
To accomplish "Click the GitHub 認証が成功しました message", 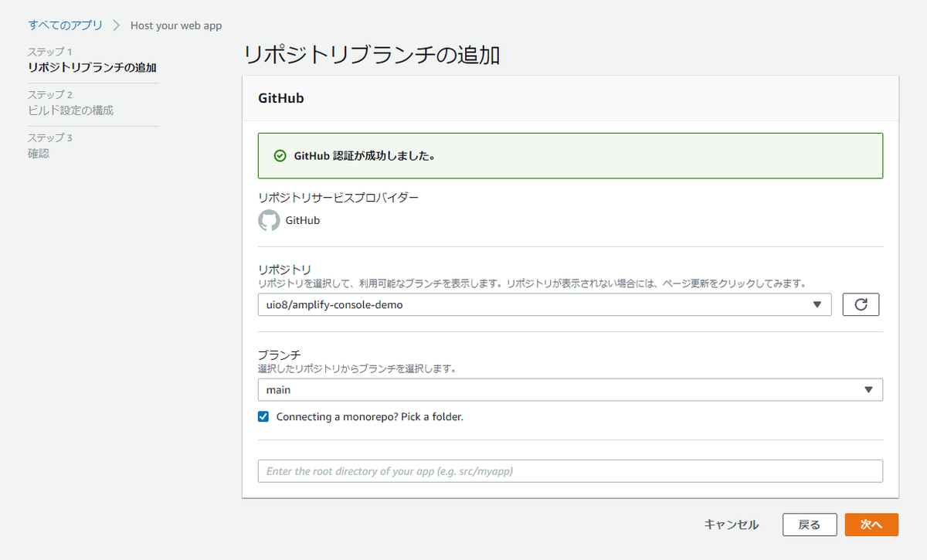I will pos(365,155).
